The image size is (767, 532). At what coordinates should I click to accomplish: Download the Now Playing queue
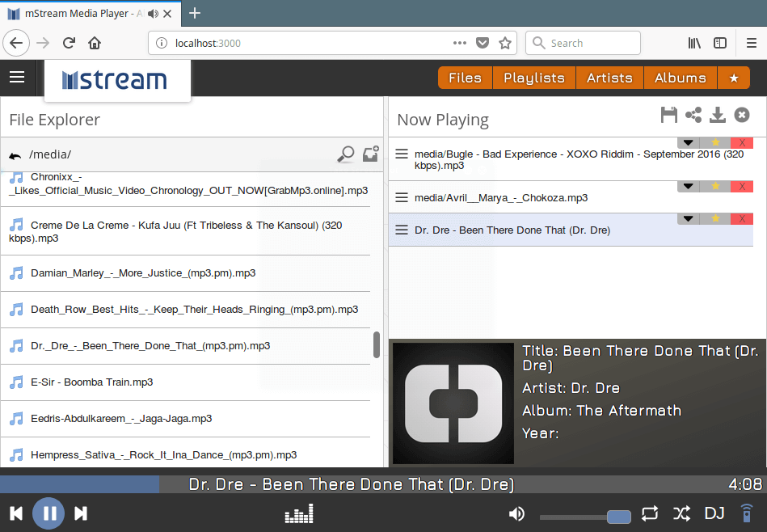[x=717, y=115]
